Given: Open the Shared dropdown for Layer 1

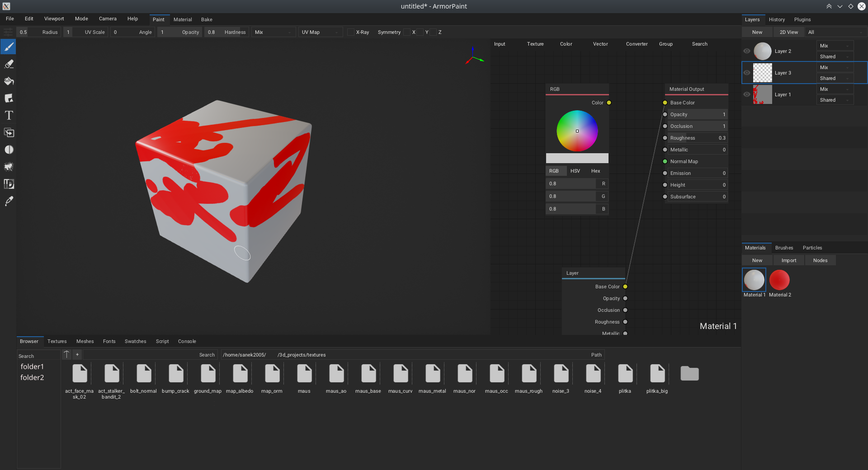Looking at the screenshot, I should (834, 100).
